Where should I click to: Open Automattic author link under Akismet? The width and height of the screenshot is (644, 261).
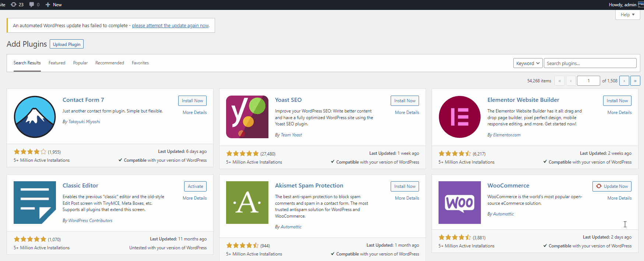coord(291,227)
